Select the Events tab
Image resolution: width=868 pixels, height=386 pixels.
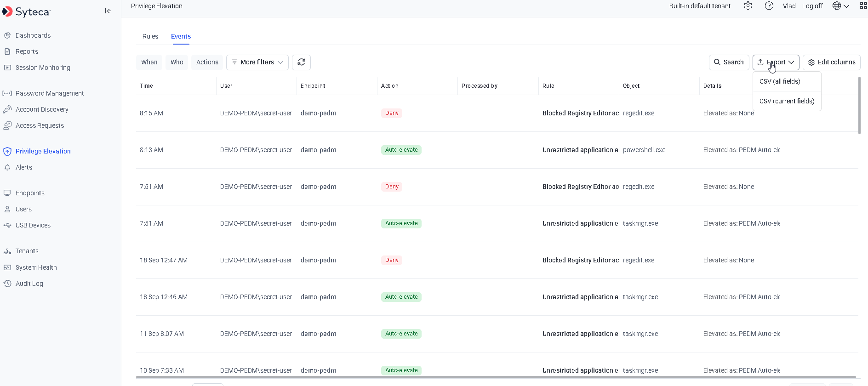(181, 36)
